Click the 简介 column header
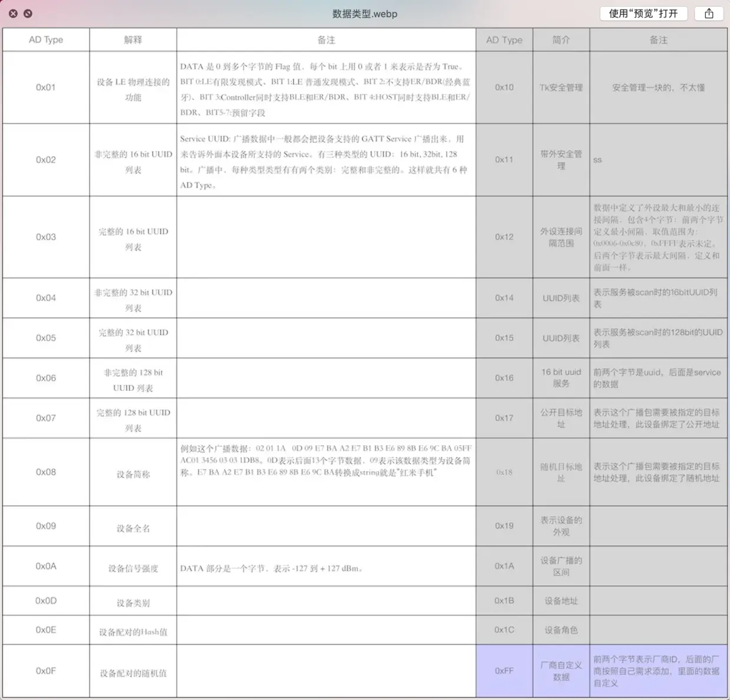 click(x=560, y=39)
